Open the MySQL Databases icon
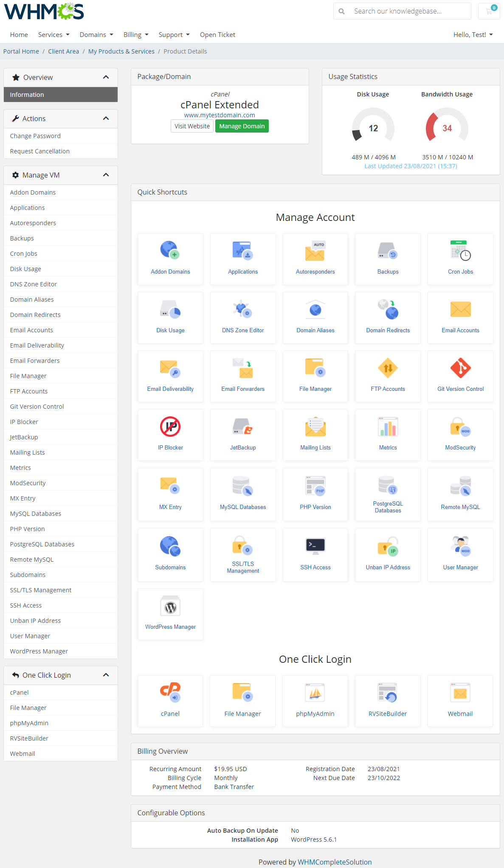This screenshot has height=868, width=504. (x=243, y=485)
